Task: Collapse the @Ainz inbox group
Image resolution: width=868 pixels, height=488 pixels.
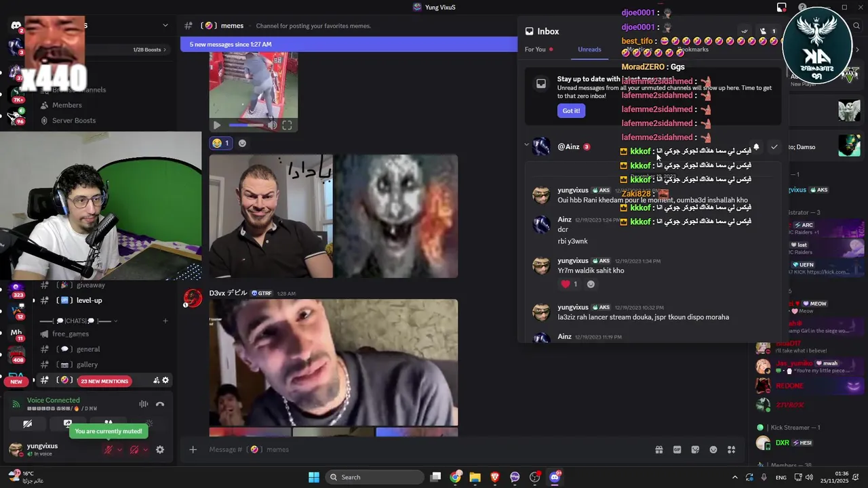Action: point(526,145)
